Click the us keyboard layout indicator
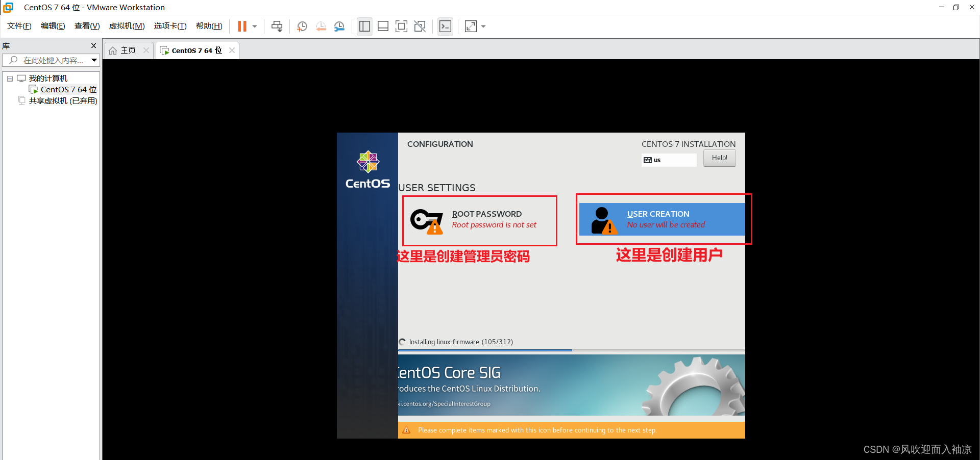This screenshot has width=980, height=460. [x=669, y=160]
